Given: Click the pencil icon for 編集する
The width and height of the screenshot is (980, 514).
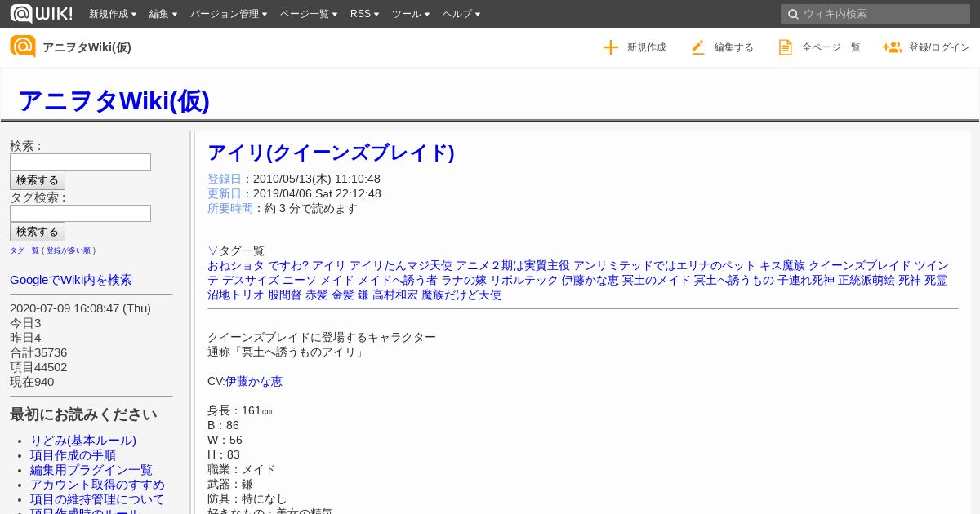Looking at the screenshot, I should [697, 47].
